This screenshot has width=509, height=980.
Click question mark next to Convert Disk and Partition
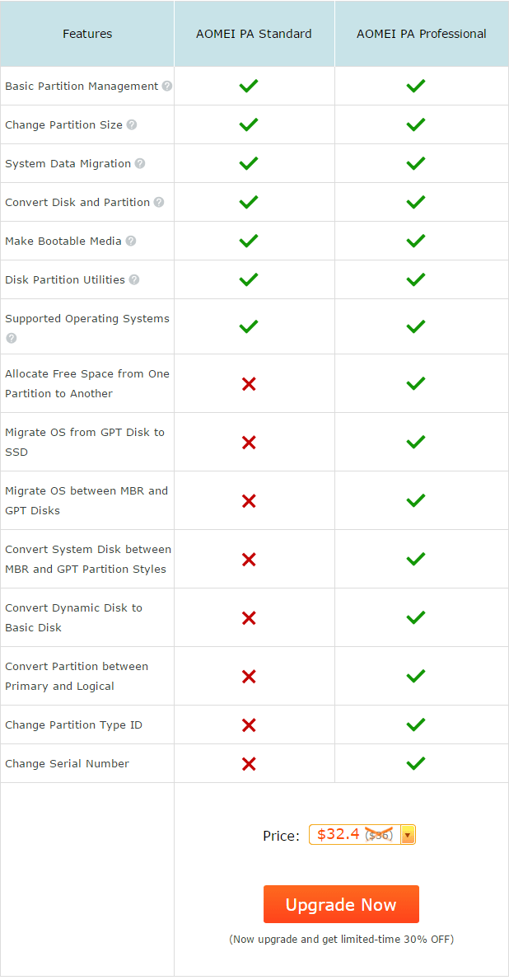159,203
